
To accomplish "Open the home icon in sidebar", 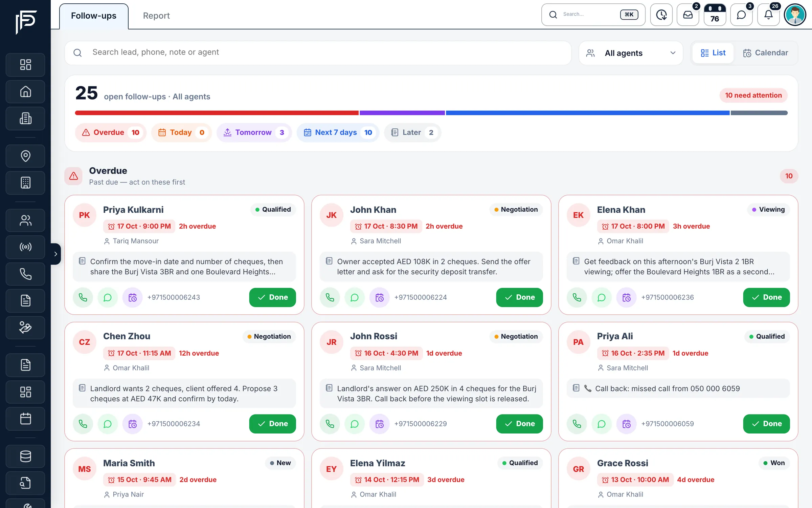I will tap(25, 91).
